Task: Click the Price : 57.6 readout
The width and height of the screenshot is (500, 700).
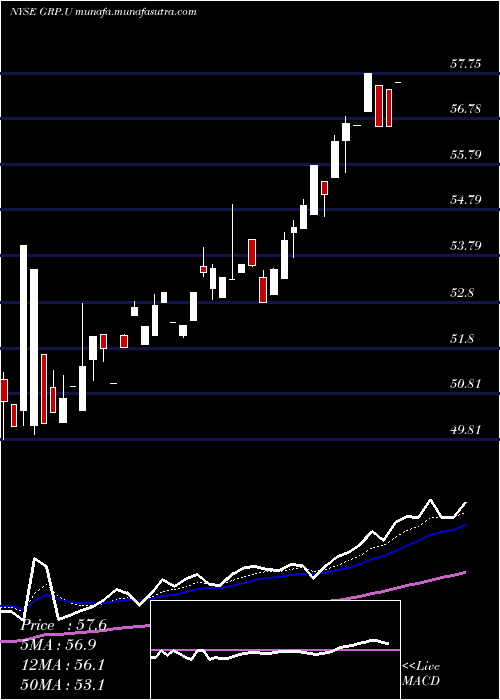Action: (x=63, y=625)
